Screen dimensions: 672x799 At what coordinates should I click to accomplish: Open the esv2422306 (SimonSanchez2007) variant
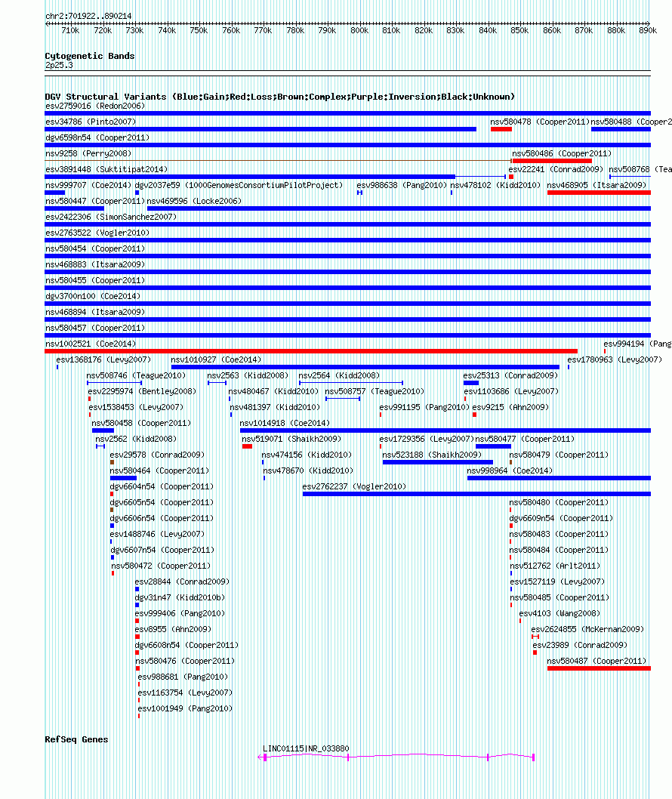(111, 217)
